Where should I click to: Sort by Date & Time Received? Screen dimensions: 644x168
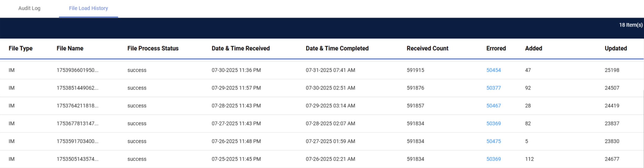click(241, 48)
